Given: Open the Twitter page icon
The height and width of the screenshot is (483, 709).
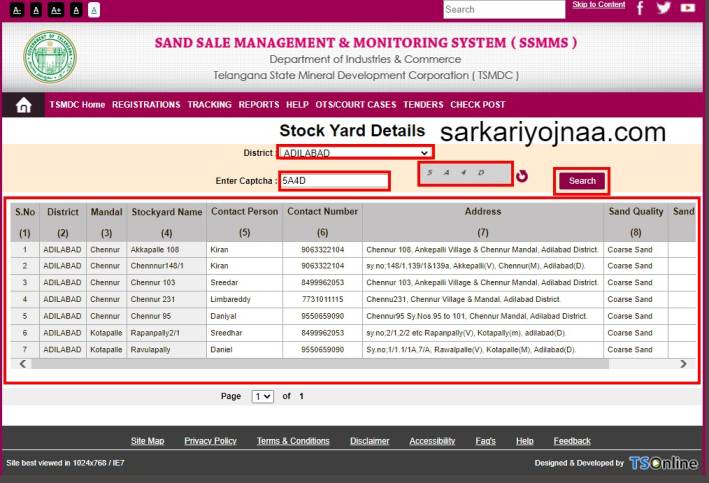Looking at the screenshot, I should tap(663, 8).
